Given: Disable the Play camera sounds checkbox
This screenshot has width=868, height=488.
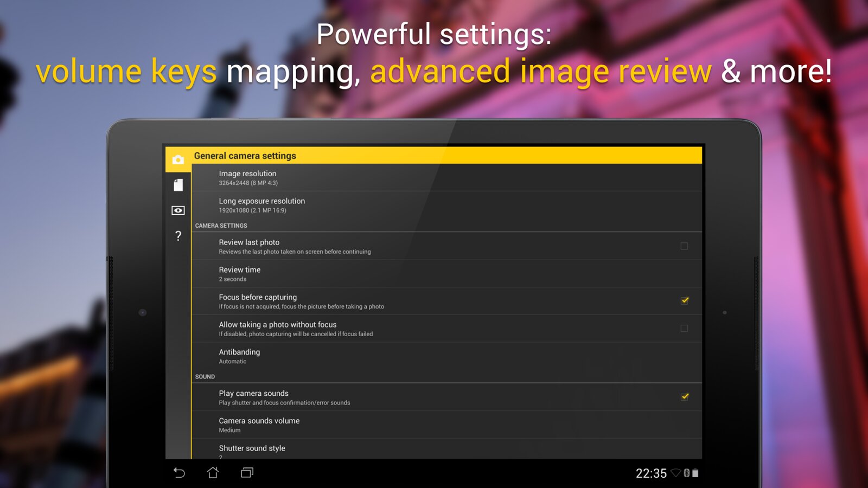Looking at the screenshot, I should (685, 396).
